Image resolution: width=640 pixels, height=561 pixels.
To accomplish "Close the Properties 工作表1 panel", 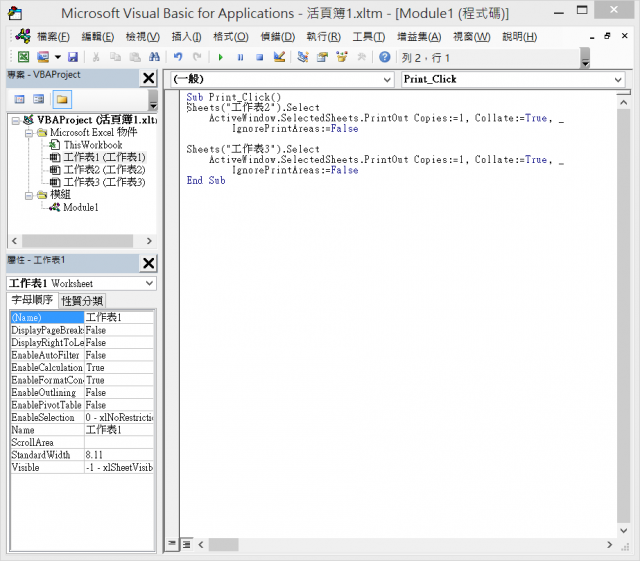I will pos(149,263).
